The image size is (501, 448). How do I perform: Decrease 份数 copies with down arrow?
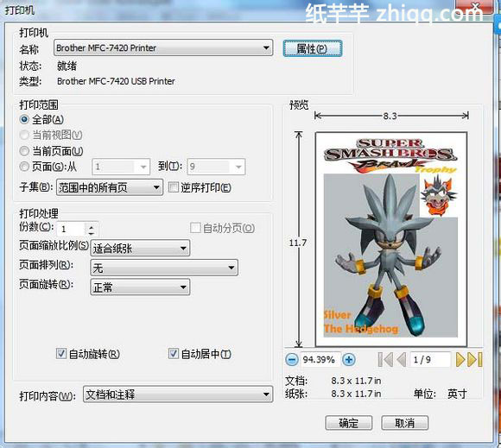(x=92, y=233)
